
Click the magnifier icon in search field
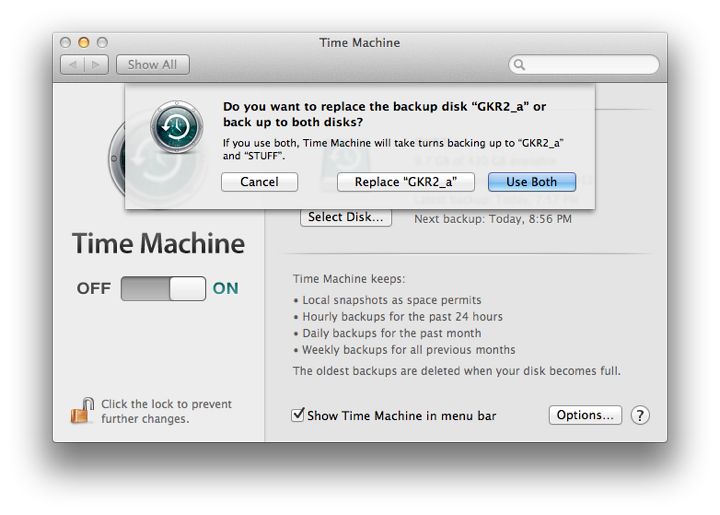(519, 65)
